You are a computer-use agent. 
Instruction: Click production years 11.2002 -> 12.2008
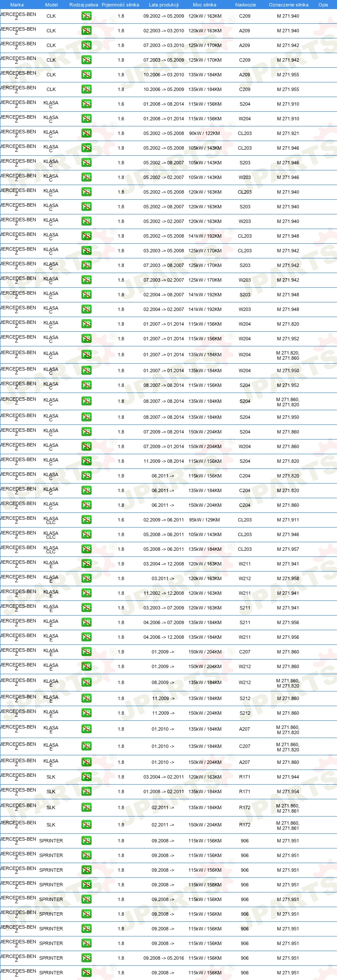164,593
